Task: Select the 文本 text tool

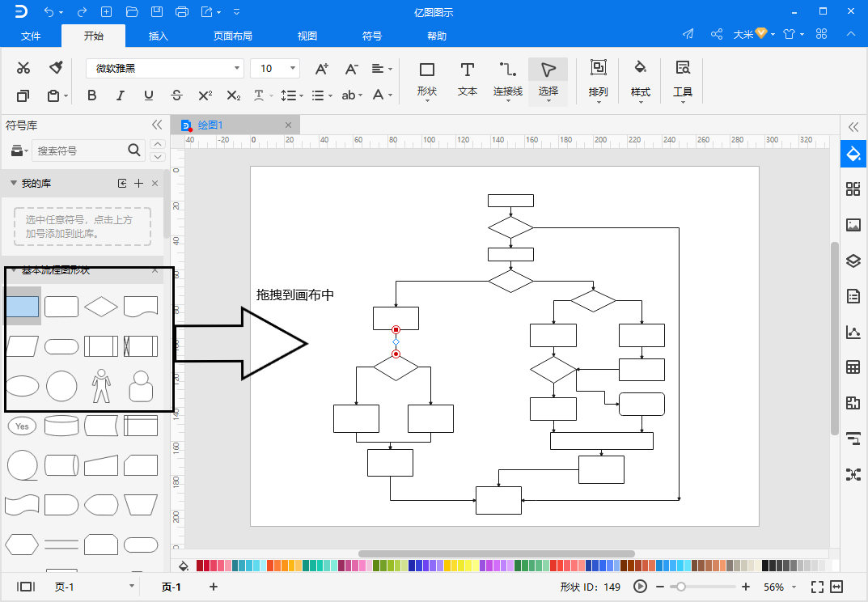Action: coord(468,81)
